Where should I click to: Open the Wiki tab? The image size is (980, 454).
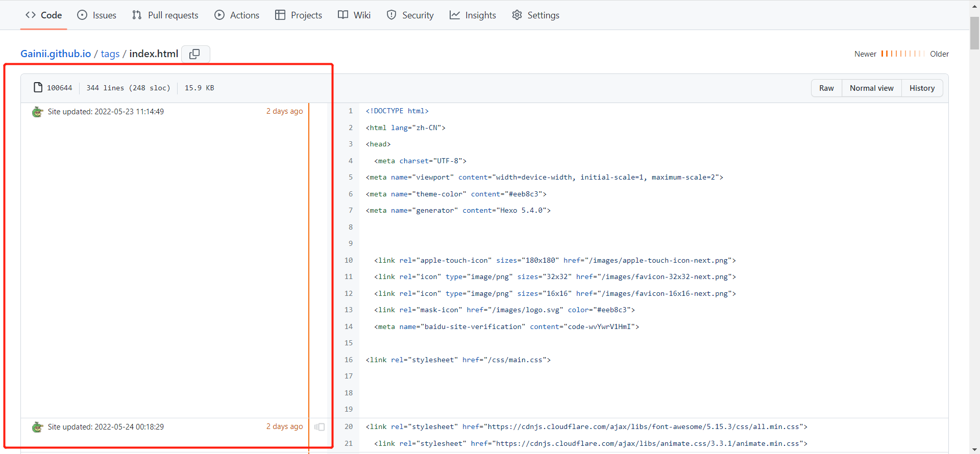(354, 15)
